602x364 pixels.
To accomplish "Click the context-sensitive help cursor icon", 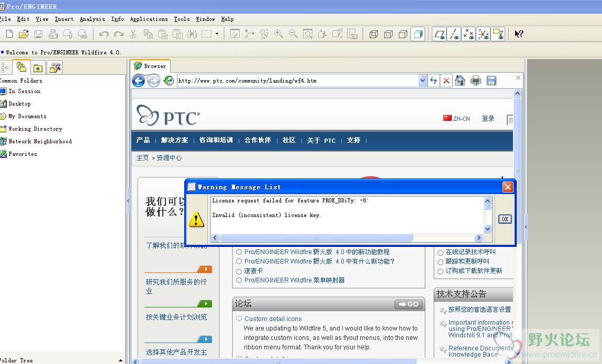I will tap(519, 34).
